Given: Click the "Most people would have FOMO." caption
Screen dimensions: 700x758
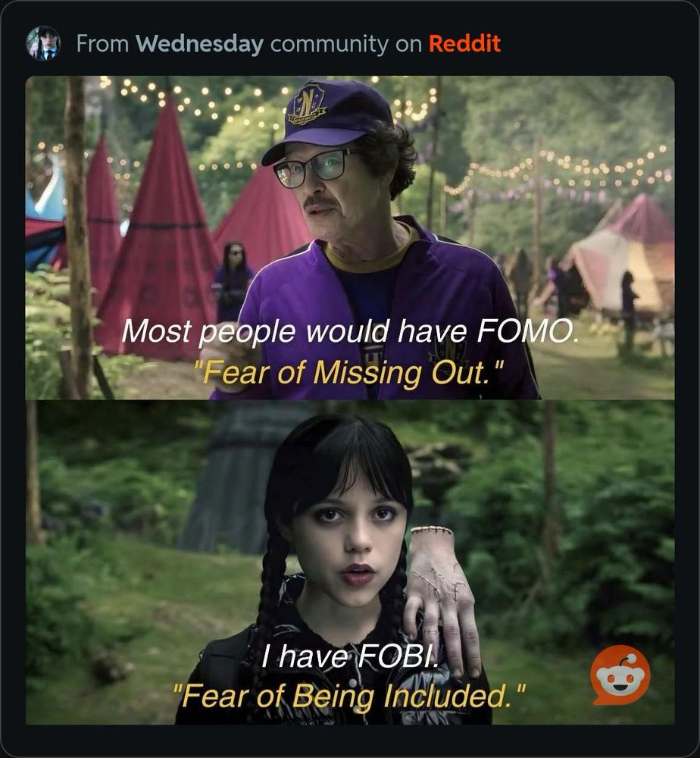Looking at the screenshot, I should pyautogui.click(x=349, y=332).
